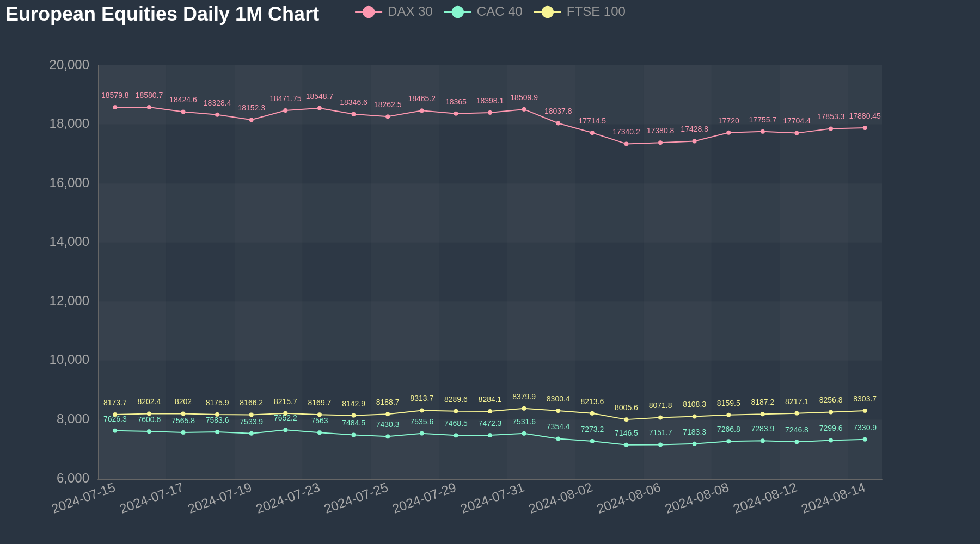Click the CAC data label 7626.3

[x=115, y=419]
